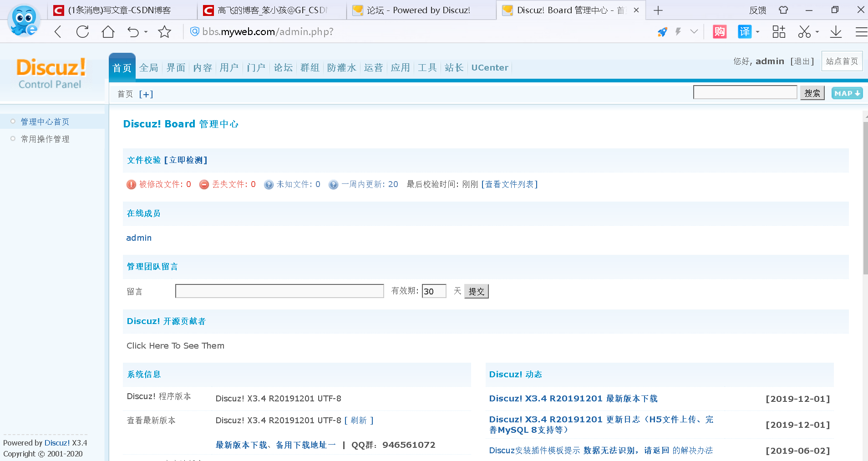The height and width of the screenshot is (461, 868).
Task: Open the browser hamburger menu
Action: (x=861, y=32)
